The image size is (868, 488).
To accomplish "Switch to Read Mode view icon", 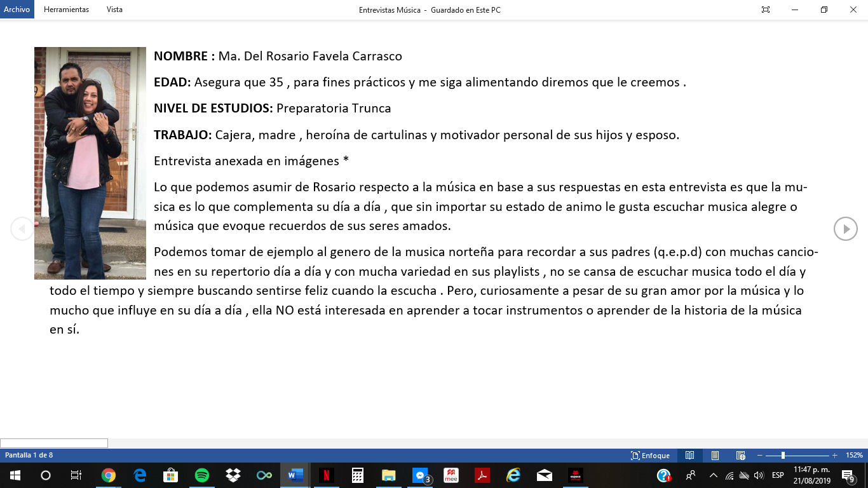I will tap(689, 456).
